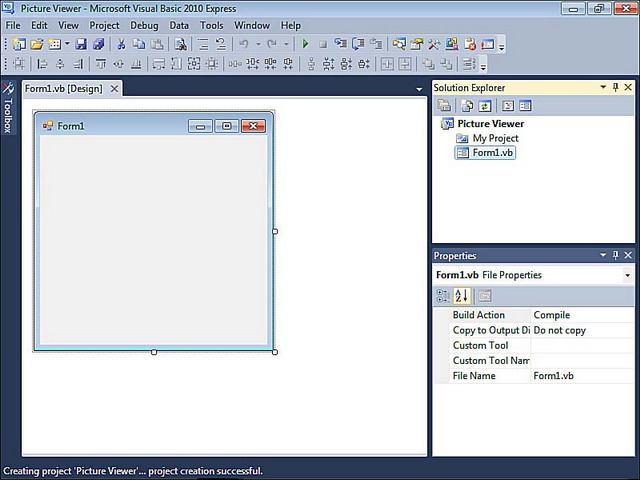This screenshot has height=480, width=640.
Task: Click the Bring to Front layout icon
Action: coord(428,64)
